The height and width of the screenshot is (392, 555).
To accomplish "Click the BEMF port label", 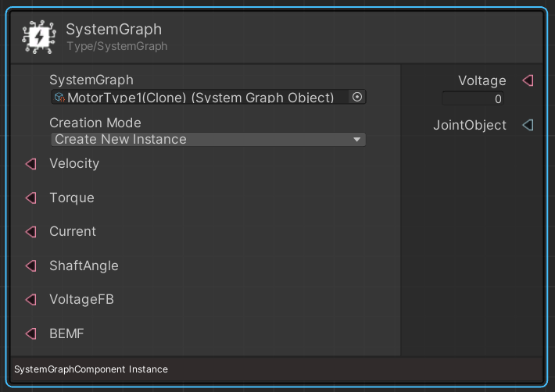I will point(66,333).
